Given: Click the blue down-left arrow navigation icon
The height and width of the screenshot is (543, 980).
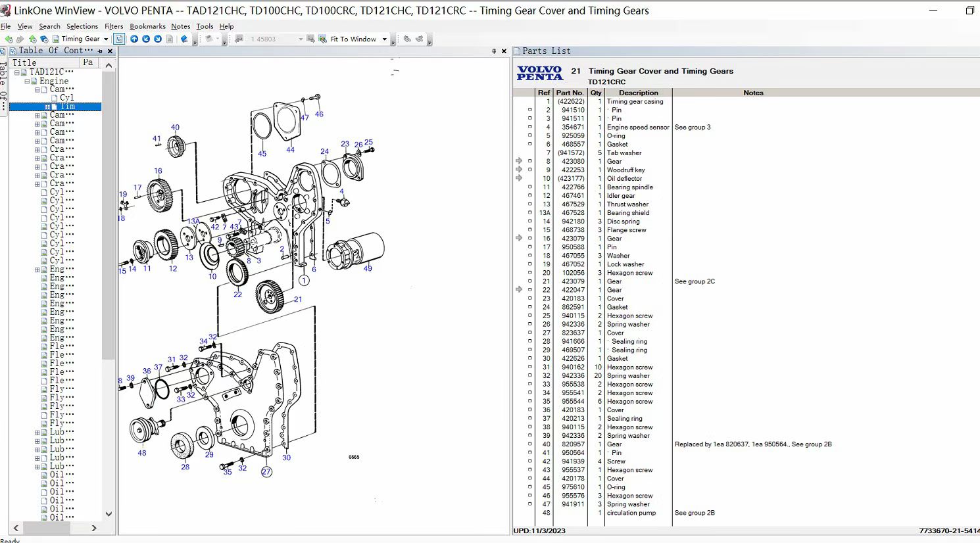Looking at the screenshot, I should point(146,39).
